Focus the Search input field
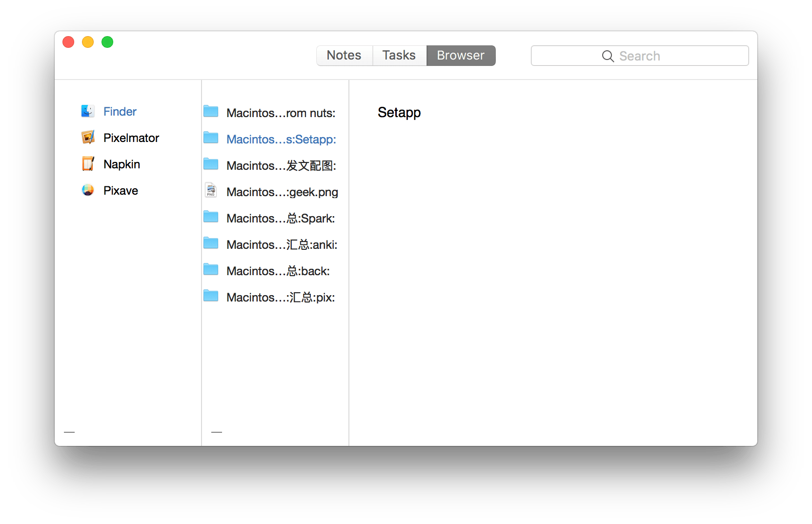 (x=640, y=56)
